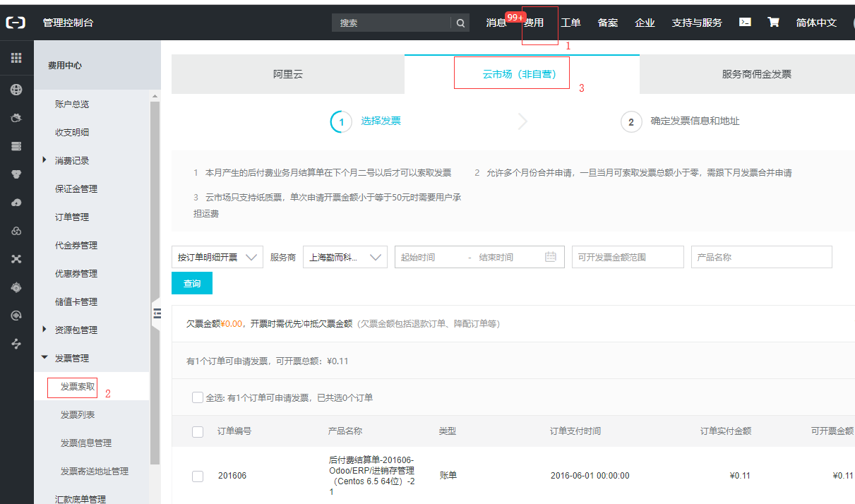The height and width of the screenshot is (504, 855).
Task: Open the 服务商 上海勘而科 dropdown
Action: coord(345,257)
